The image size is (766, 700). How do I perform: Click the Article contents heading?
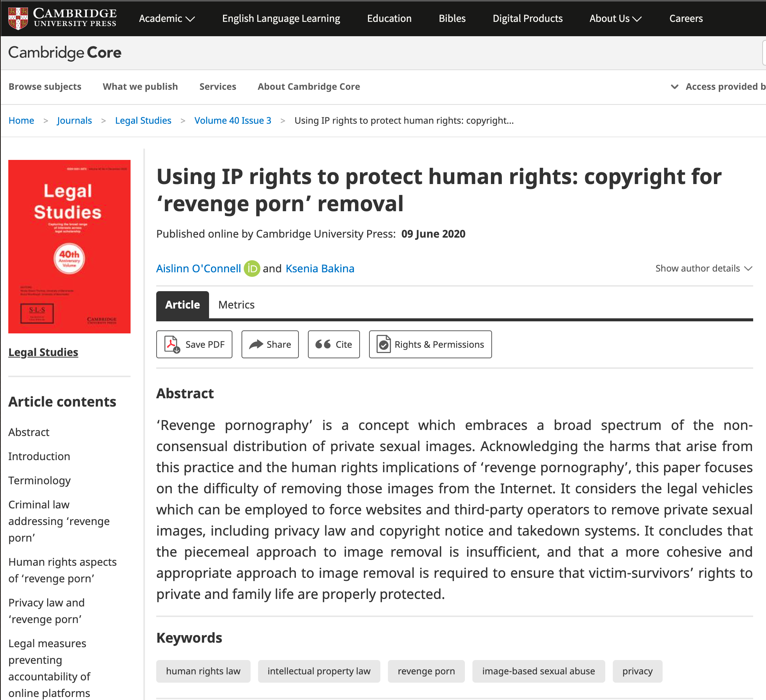pos(62,402)
